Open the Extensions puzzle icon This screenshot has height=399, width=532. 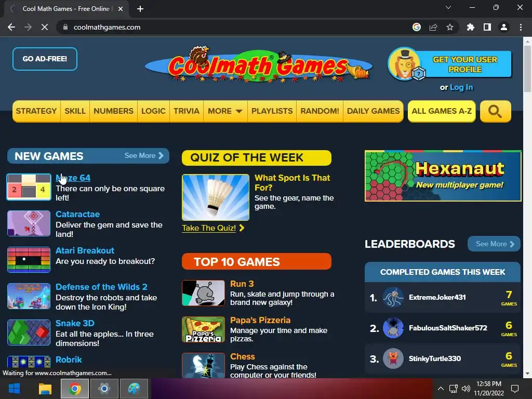pyautogui.click(x=471, y=27)
